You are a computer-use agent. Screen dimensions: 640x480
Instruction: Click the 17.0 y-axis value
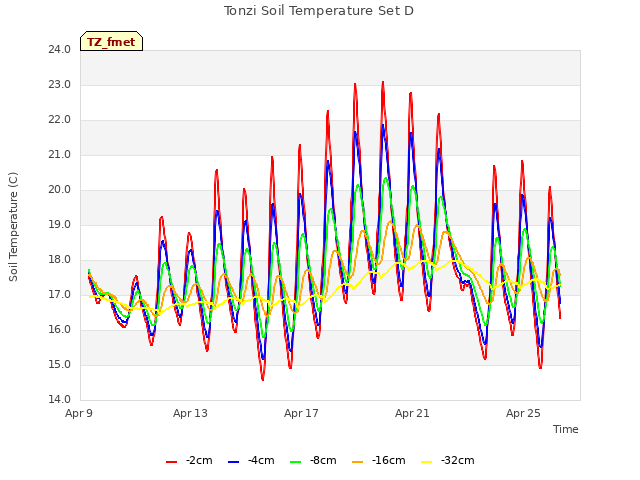pos(60,295)
